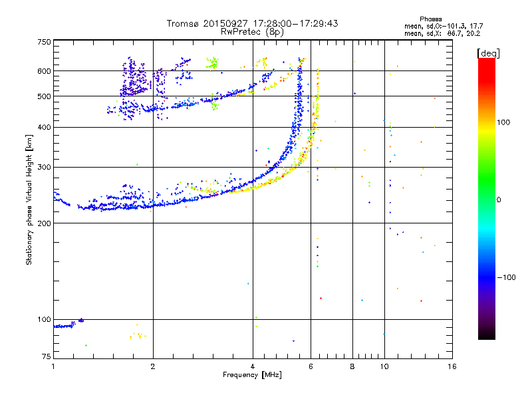Click the '[deg]' colorbar unit label

tap(488, 53)
